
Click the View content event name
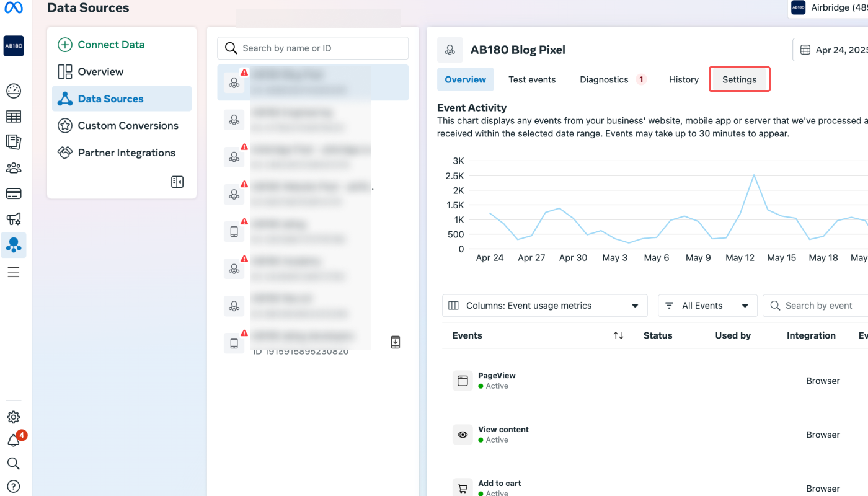coord(503,429)
